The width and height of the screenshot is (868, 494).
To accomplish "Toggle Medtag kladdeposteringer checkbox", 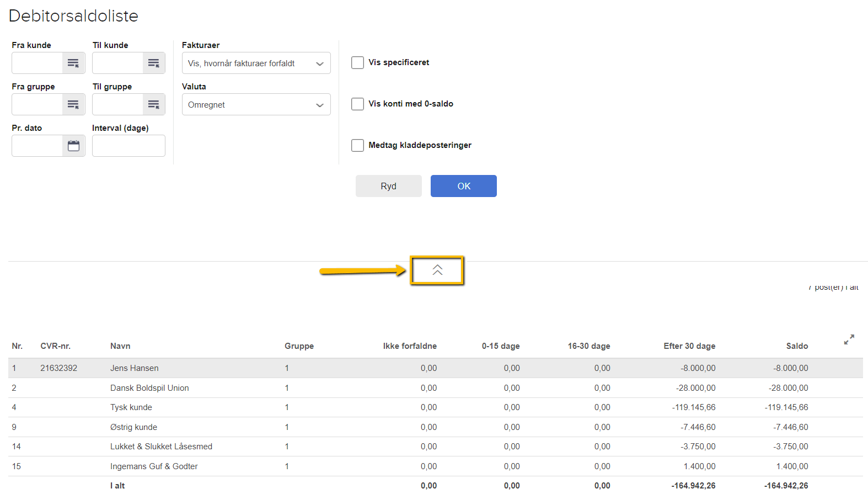I will (x=358, y=145).
